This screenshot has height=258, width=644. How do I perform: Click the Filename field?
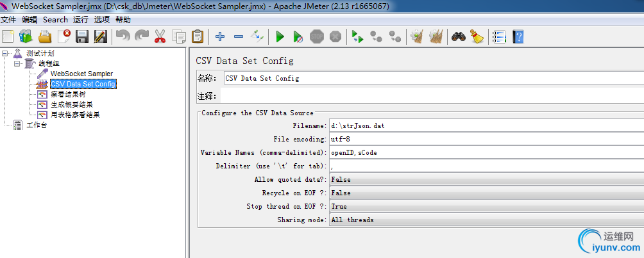pos(486,126)
